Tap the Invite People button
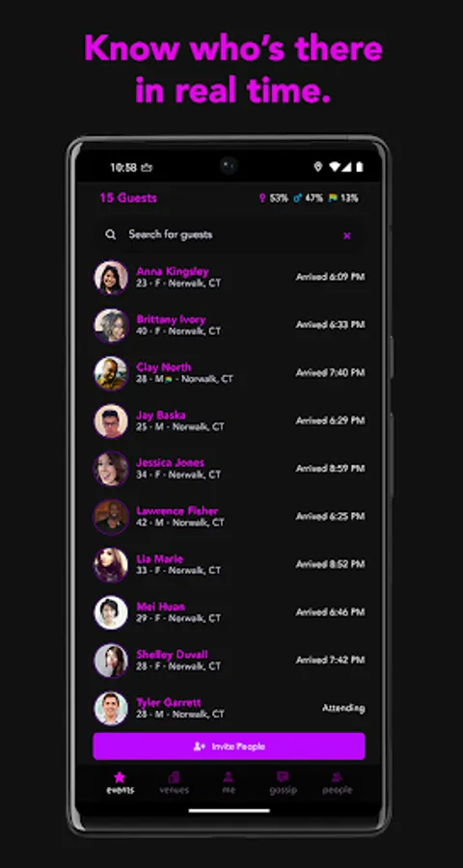The image size is (463, 868). click(x=229, y=746)
